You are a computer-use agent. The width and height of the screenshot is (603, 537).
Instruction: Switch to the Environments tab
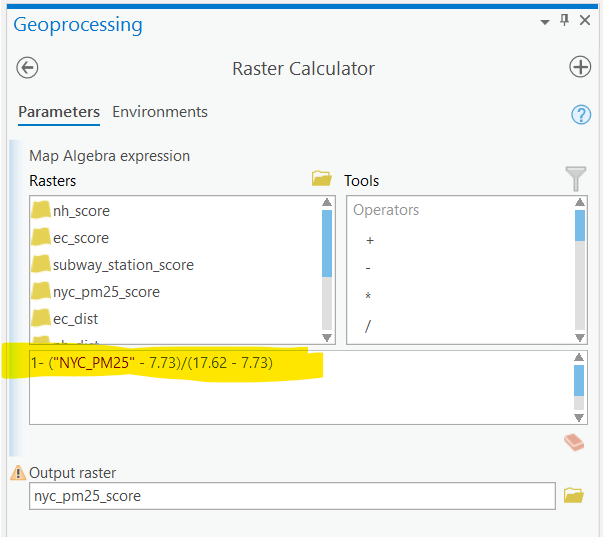point(160,112)
